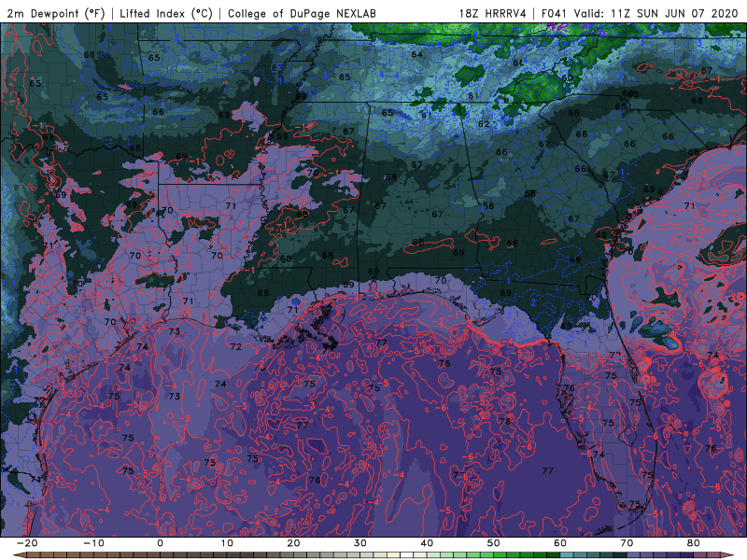Click the "Valid: 11Z SUN JUN 07 2020" text

(656, 13)
